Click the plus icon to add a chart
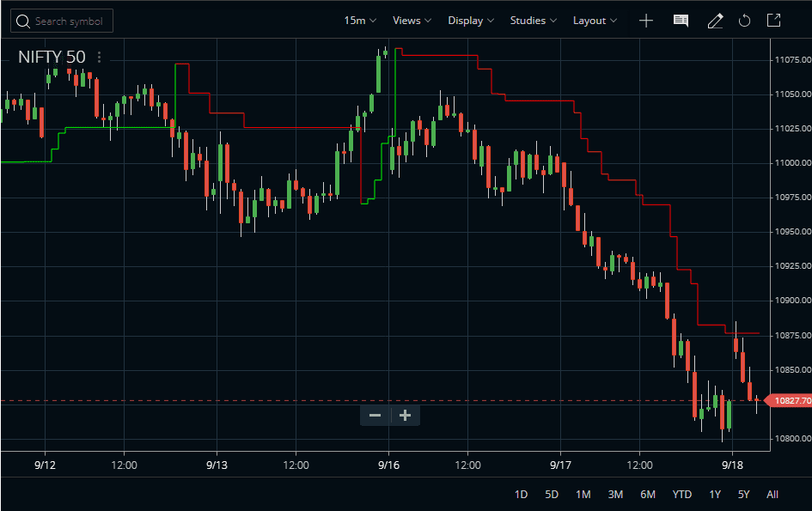This screenshot has height=511, width=812. [x=646, y=21]
